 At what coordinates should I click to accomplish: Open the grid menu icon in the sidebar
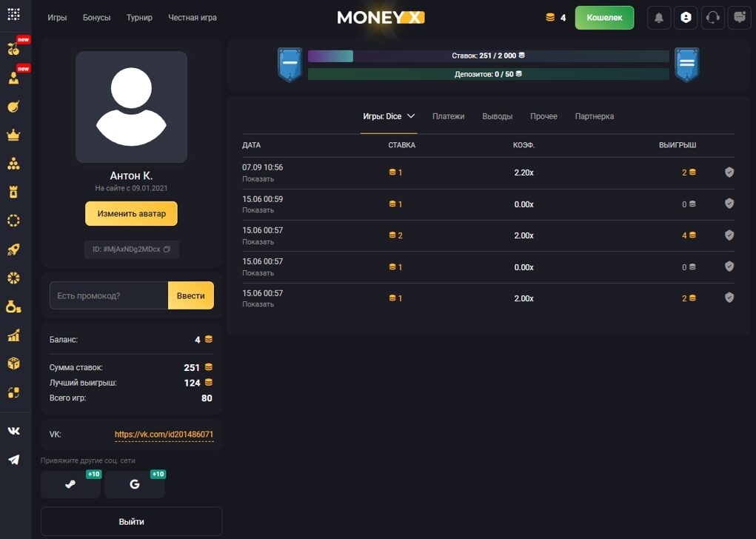[13, 15]
